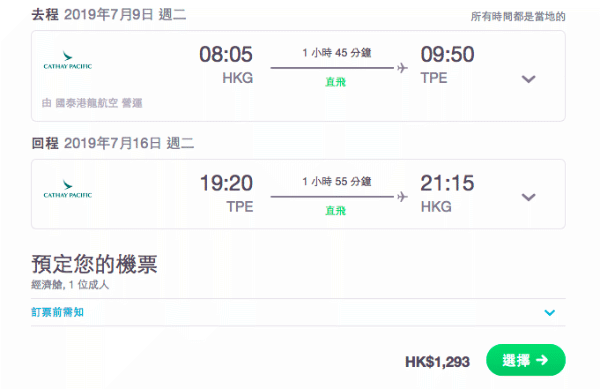Click the Cathay Pacific logo on return flight
The width and height of the screenshot is (600, 389).
tap(68, 189)
